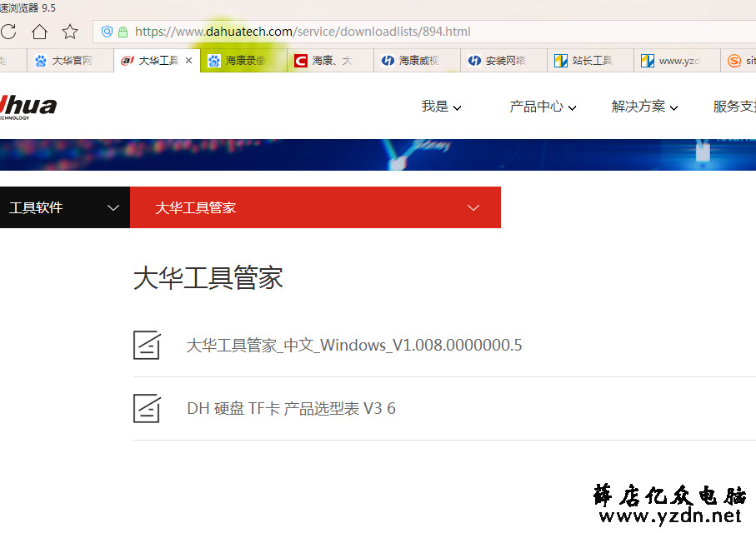Click the blue favicon on 海康威视 tab
The height and width of the screenshot is (533, 756).
point(388,61)
